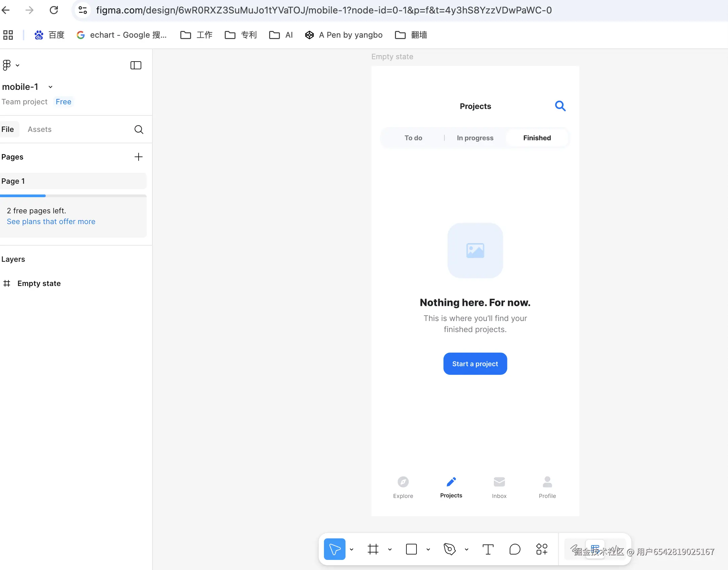The height and width of the screenshot is (570, 728).
Task: Switch to Design mode toggle in toolbar
Action: tap(595, 549)
